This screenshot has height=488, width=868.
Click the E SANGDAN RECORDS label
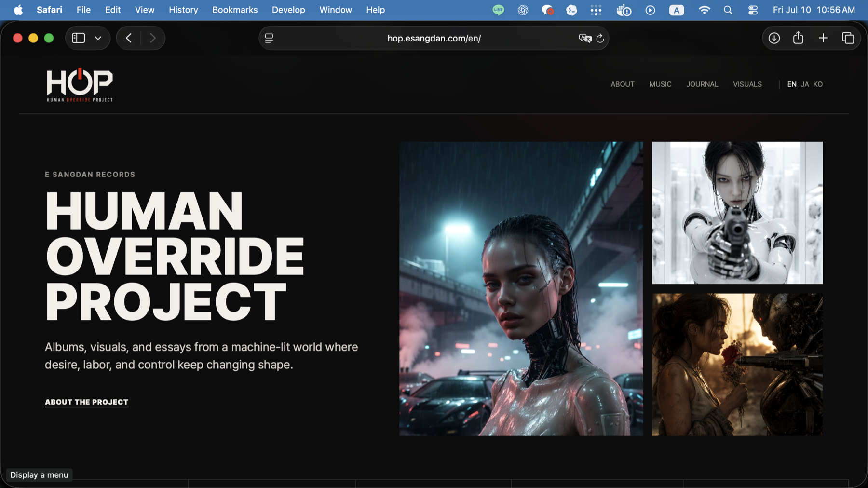(x=90, y=175)
